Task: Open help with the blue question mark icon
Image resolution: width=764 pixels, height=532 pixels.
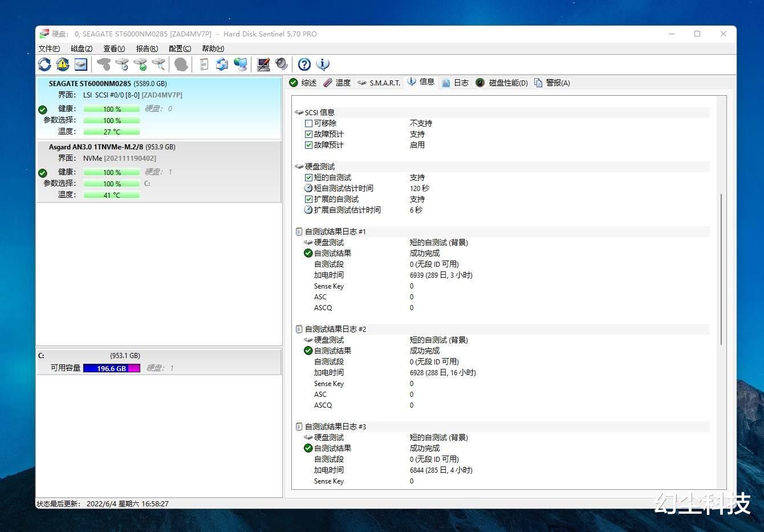Action: (x=304, y=64)
